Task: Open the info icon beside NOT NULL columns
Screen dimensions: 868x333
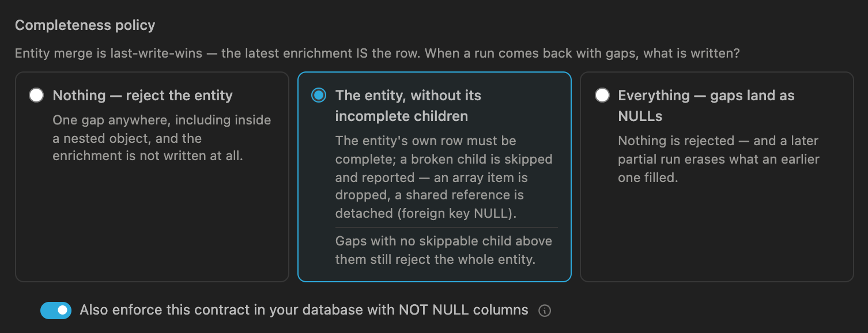Action: tap(545, 311)
